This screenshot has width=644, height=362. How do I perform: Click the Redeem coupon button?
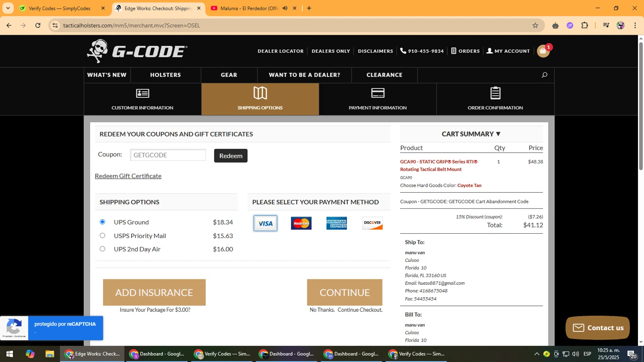(x=231, y=156)
